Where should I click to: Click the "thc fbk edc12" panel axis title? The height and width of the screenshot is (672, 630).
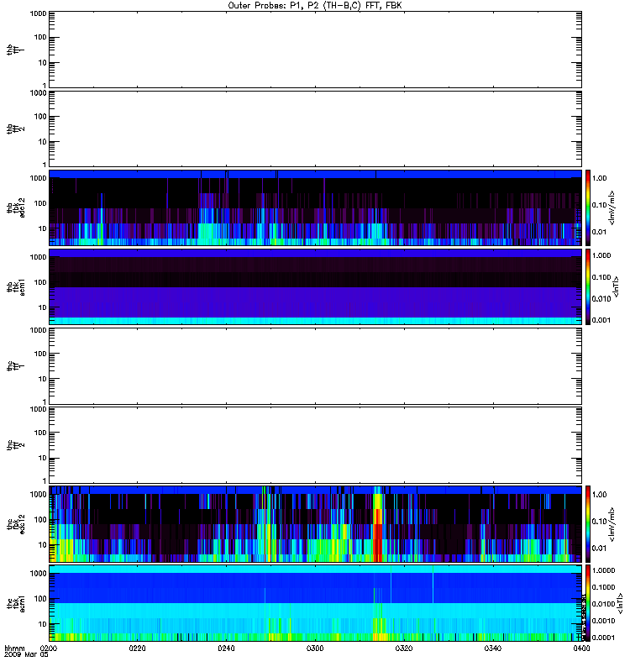tap(15, 524)
